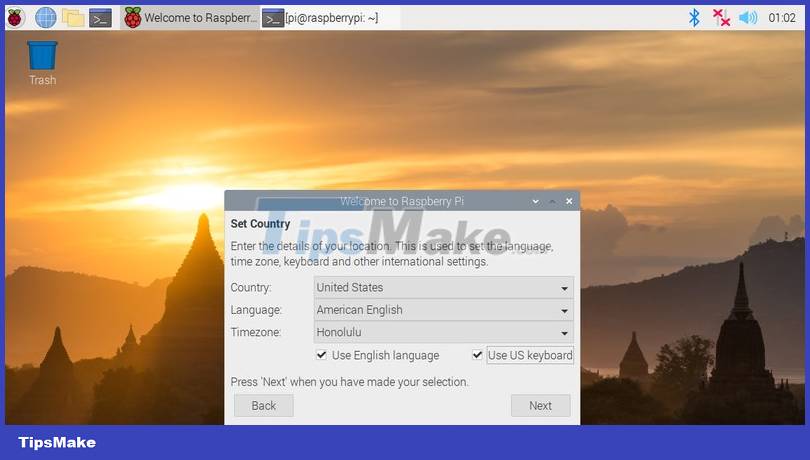The image size is (810, 460).
Task: Click the volume speaker icon
Action: (x=748, y=17)
